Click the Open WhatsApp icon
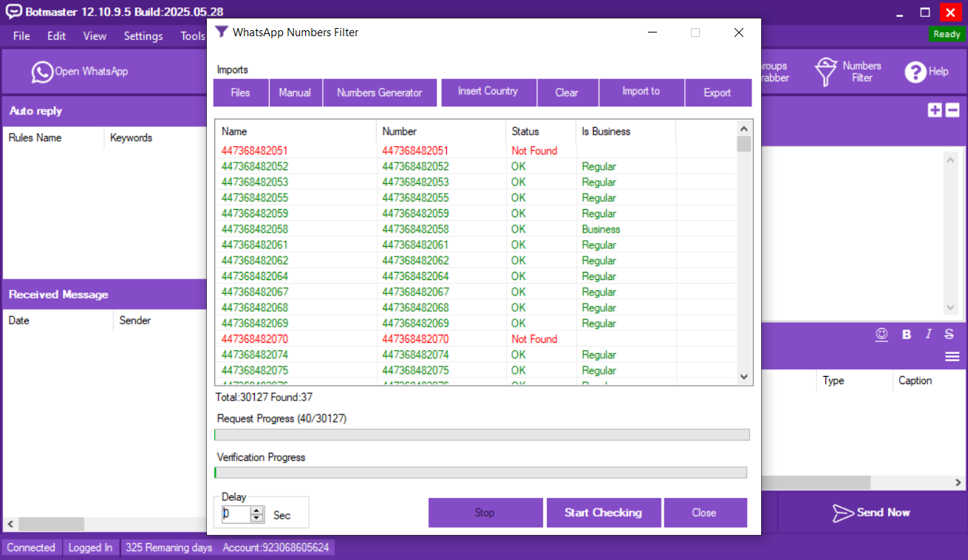968x560 pixels. point(42,72)
